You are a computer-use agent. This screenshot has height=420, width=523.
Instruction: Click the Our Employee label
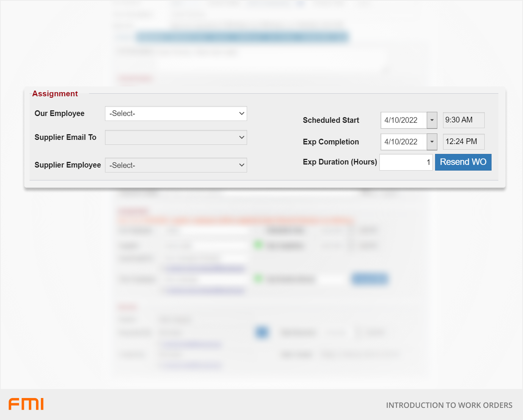pyautogui.click(x=60, y=113)
